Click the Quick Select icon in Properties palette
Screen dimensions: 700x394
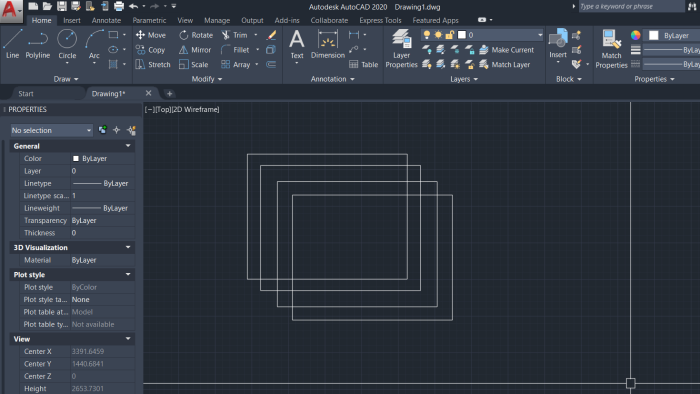click(131, 130)
